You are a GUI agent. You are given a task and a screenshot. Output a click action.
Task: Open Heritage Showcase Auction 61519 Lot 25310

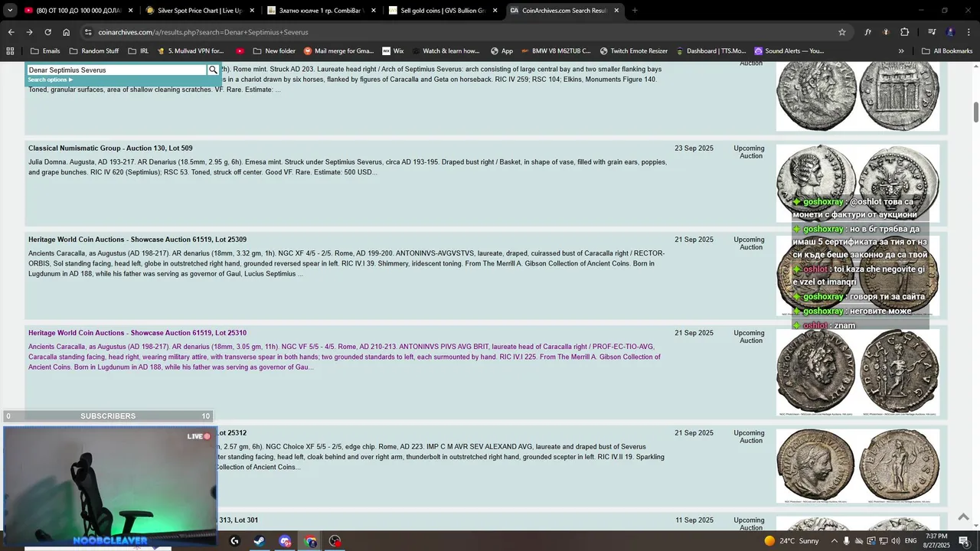pos(137,333)
